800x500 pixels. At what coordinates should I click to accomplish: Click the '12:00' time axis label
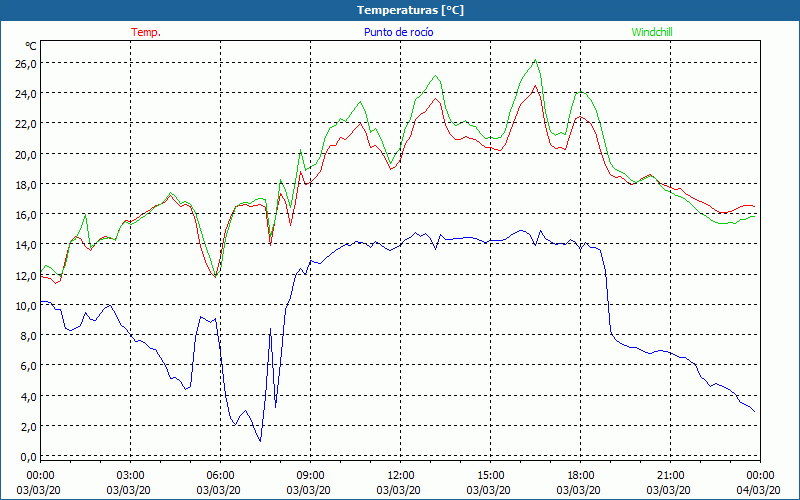pyautogui.click(x=401, y=476)
